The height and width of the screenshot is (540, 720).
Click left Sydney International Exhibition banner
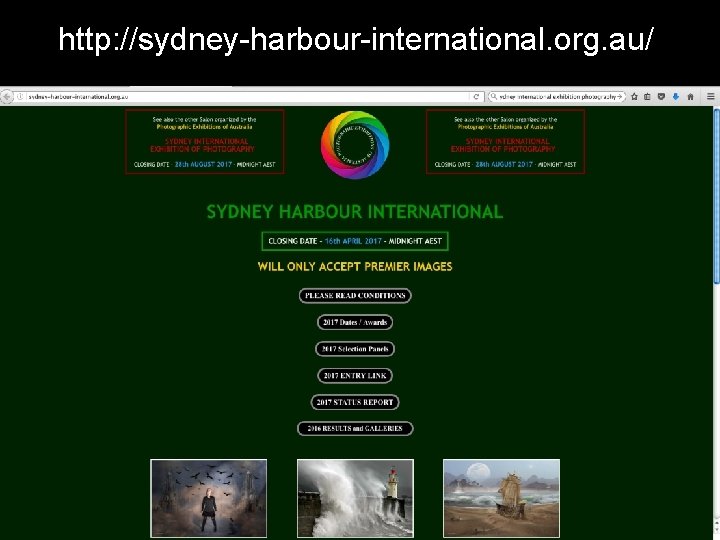pyautogui.click(x=204, y=142)
